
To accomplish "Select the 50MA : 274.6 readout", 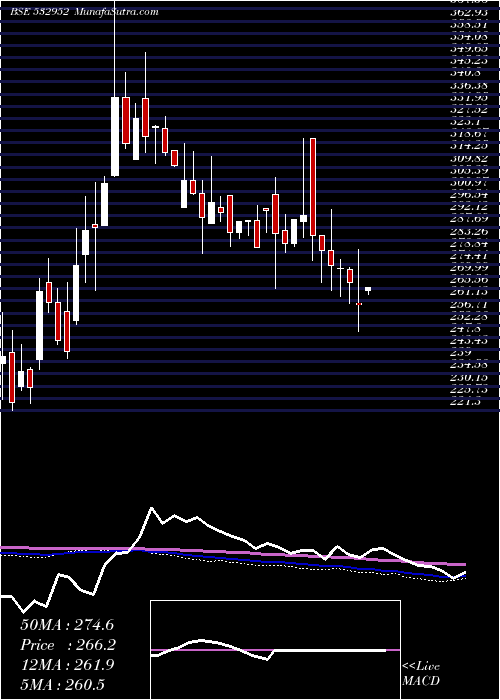I will pos(67,625).
